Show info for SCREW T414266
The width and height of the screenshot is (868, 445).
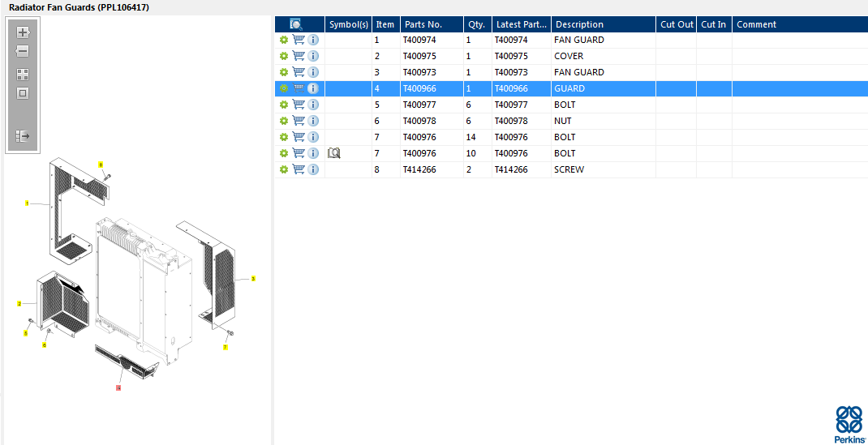tap(313, 169)
